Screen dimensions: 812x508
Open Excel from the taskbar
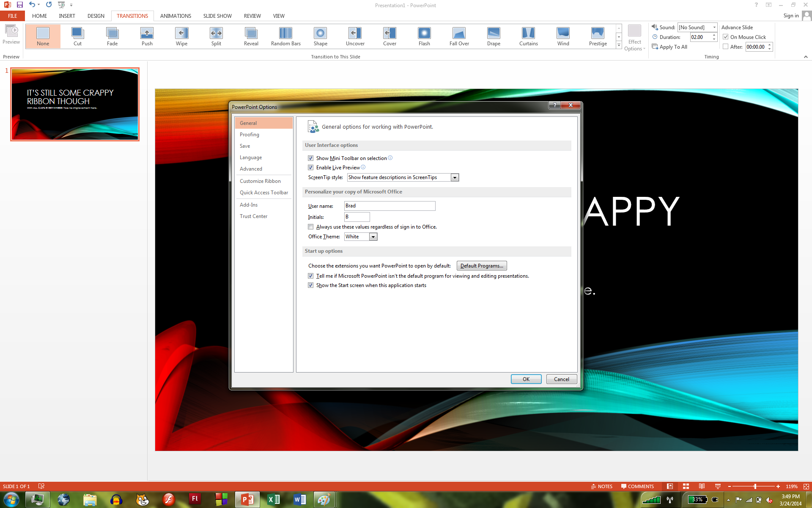[274, 500]
